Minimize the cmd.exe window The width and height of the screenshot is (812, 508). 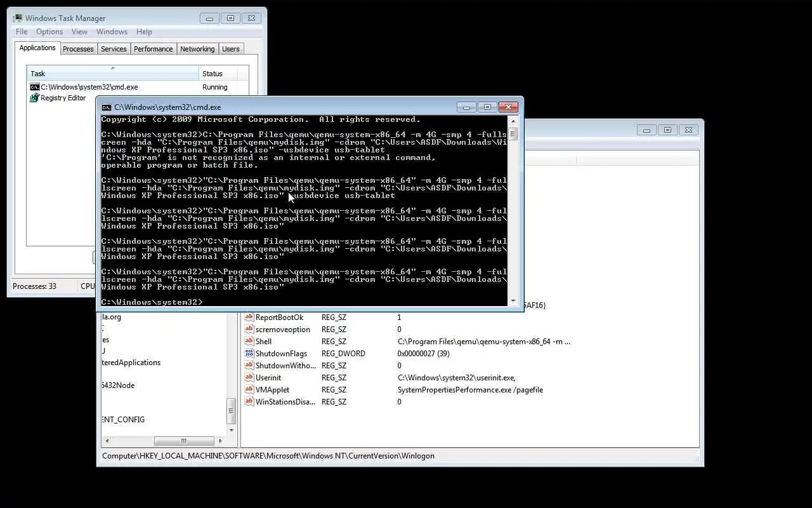point(466,107)
